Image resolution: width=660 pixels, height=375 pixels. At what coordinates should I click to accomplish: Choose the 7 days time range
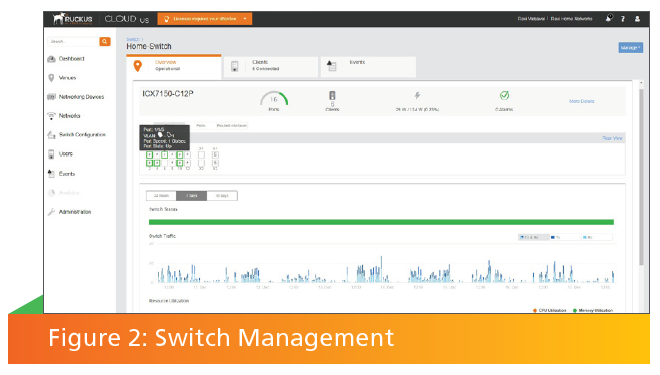(192, 196)
